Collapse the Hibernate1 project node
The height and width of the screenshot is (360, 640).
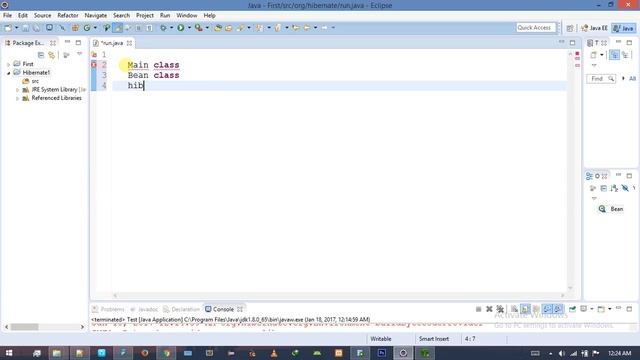(x=9, y=73)
